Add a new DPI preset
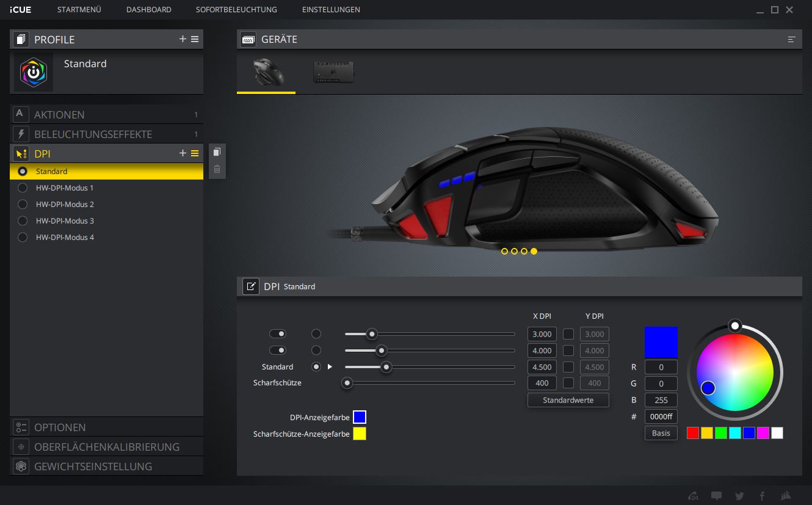Viewport: 812px width, 505px height. click(x=183, y=153)
